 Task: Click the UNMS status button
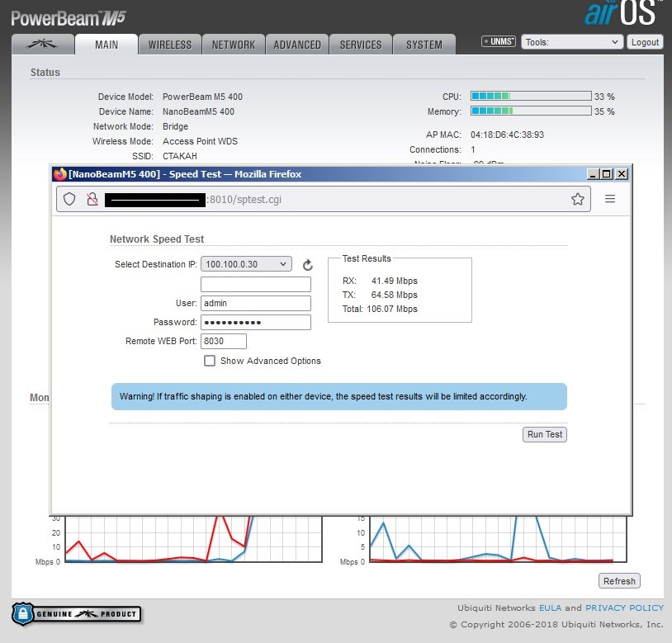point(499,41)
